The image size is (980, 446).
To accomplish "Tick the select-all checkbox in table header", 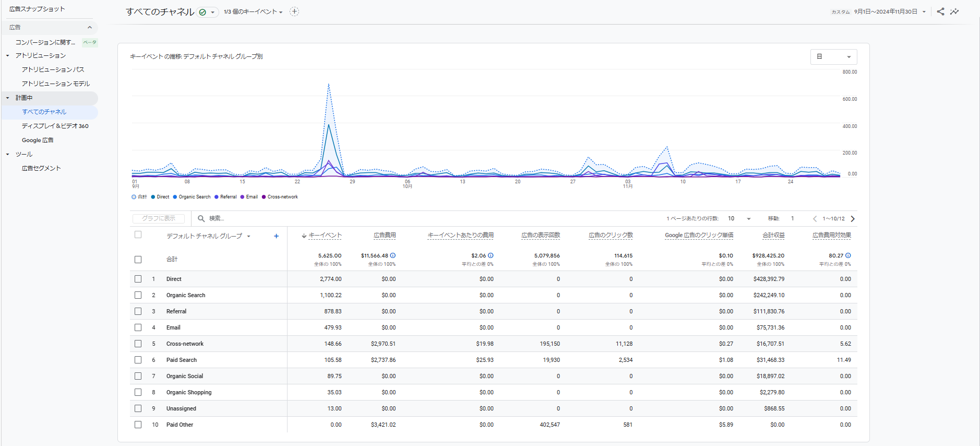I will 138,234.
